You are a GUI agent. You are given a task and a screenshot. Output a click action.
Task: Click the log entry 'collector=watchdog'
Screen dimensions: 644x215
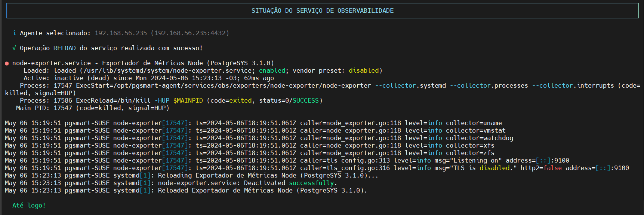pos(480,138)
